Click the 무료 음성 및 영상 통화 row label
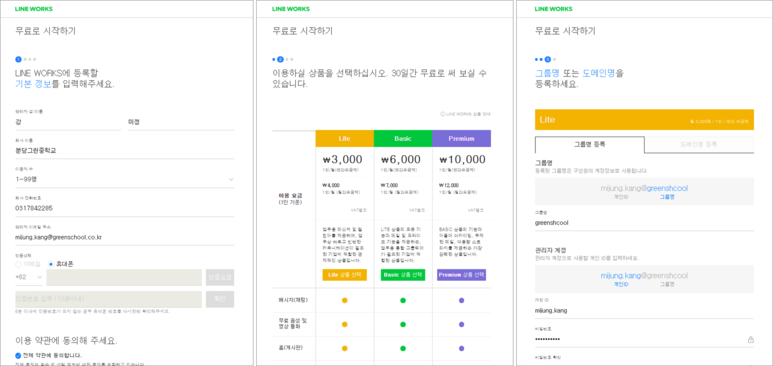Image resolution: width=773 pixels, height=366 pixels. (x=293, y=324)
